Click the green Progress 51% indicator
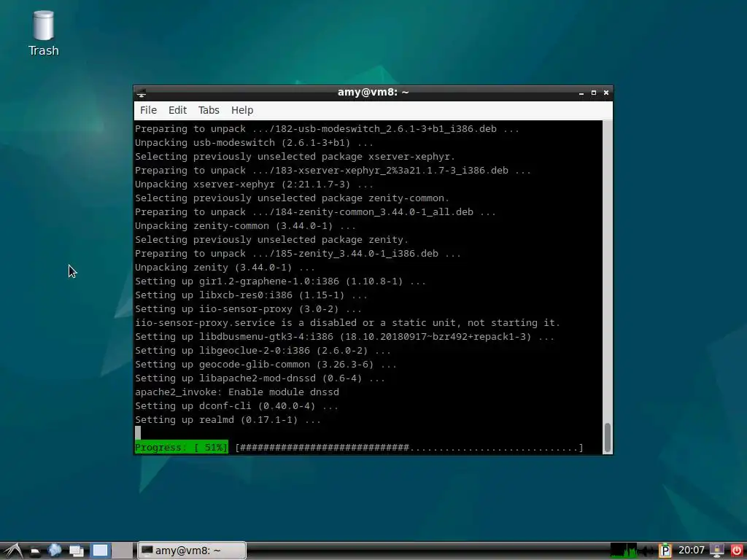Image resolution: width=747 pixels, height=560 pixels. pyautogui.click(x=182, y=447)
